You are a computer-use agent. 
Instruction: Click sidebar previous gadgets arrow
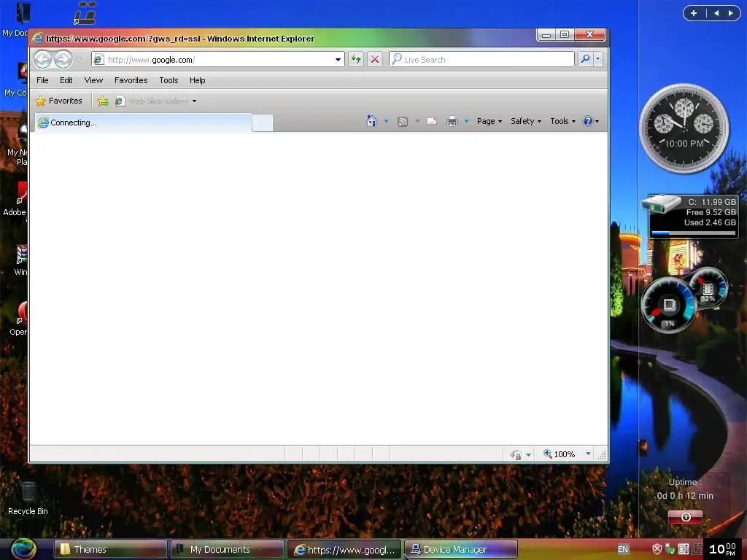pyautogui.click(x=716, y=13)
